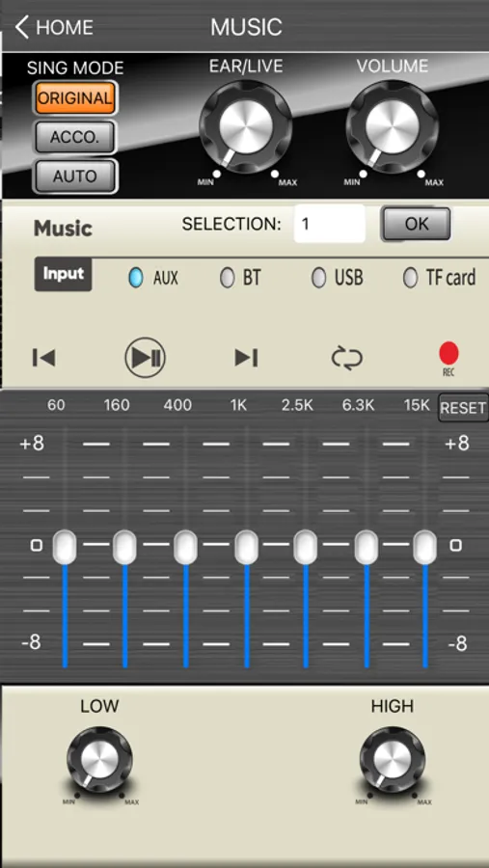Toggle the repeat loop icon
Viewport: 489px width, 868px height.
point(347,358)
